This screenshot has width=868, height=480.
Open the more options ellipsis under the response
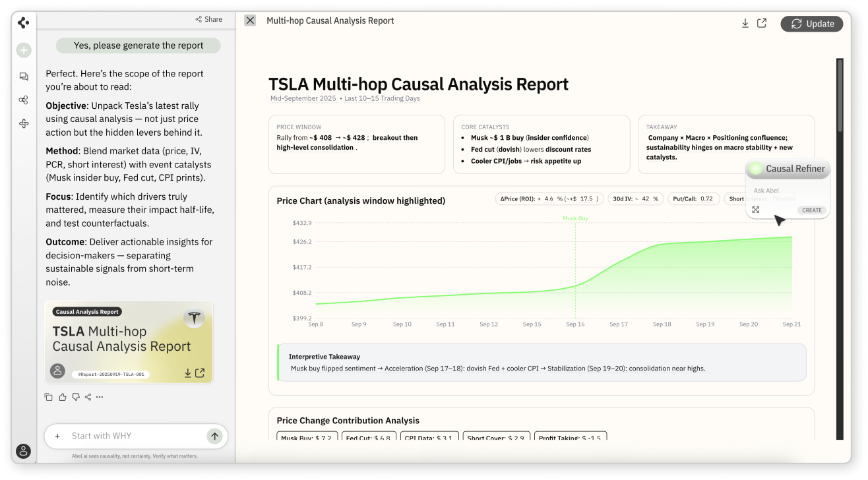(x=100, y=397)
